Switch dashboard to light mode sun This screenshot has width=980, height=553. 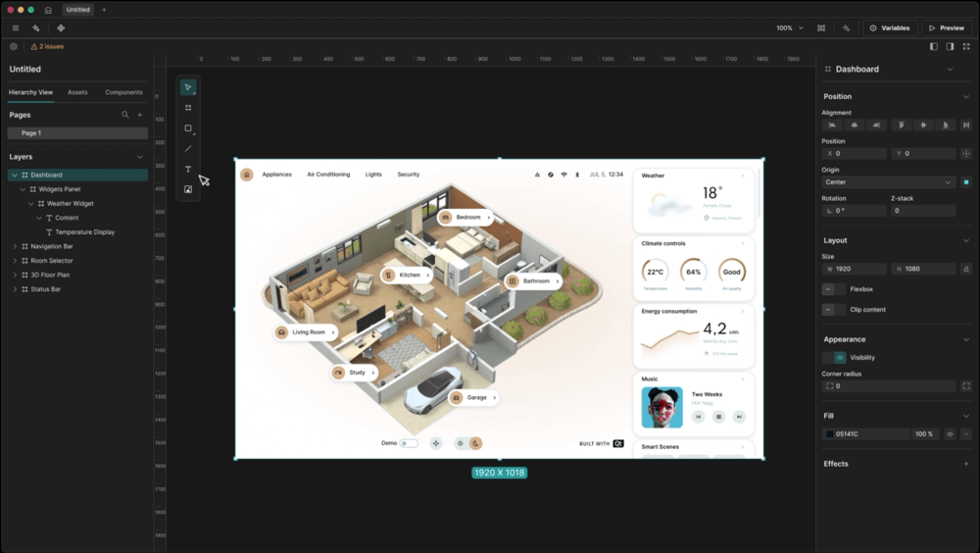click(461, 443)
